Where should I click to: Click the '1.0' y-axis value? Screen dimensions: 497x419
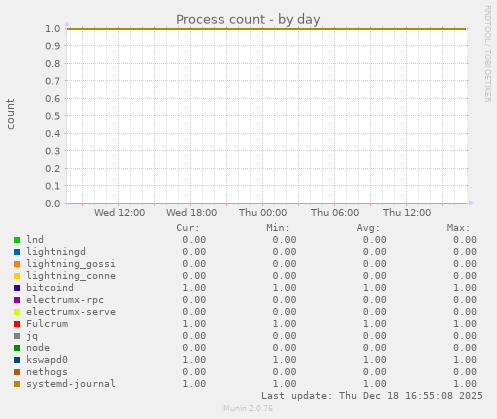tap(53, 28)
